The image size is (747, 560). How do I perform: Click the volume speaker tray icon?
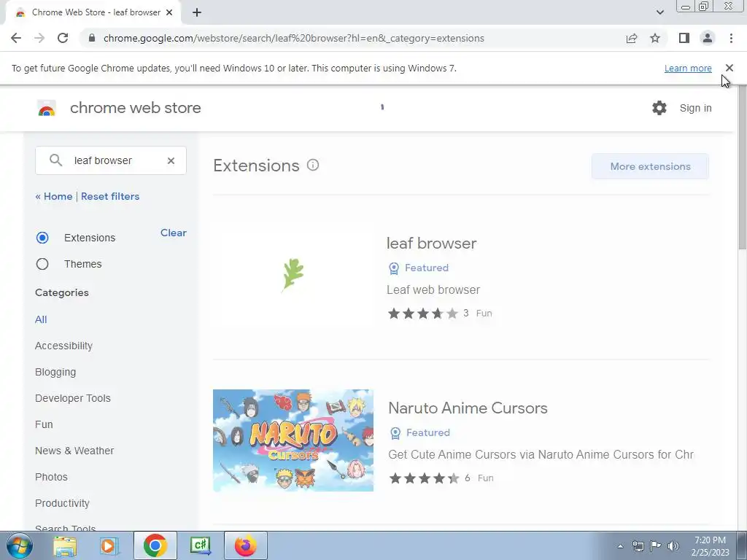(673, 546)
